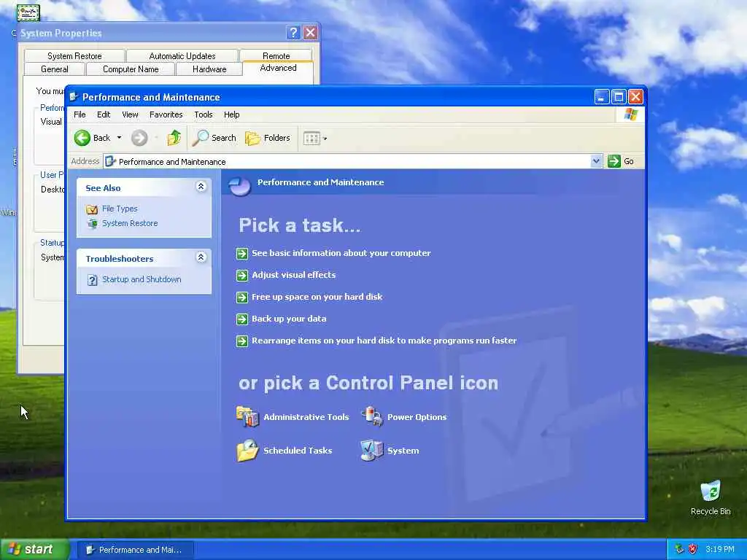This screenshot has width=747, height=560.
Task: Open Power Options control panel icon
Action: click(x=371, y=416)
